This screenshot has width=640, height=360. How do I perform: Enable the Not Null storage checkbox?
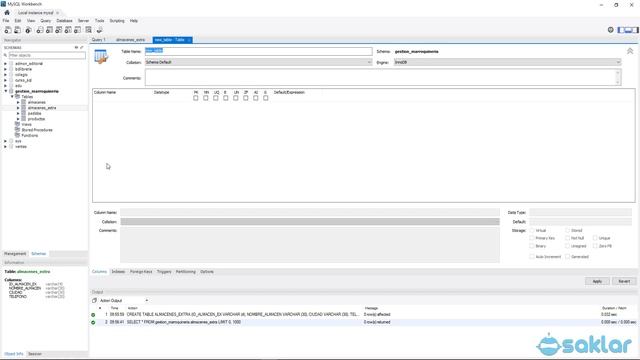[567, 238]
